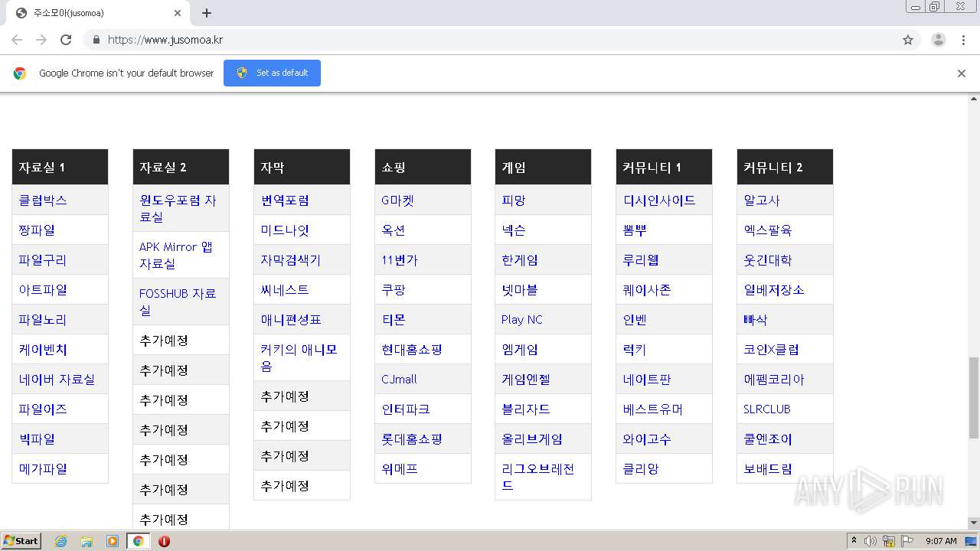This screenshot has width=980, height=551.
Task: Open the 디시인사이드 link
Action: click(x=659, y=200)
